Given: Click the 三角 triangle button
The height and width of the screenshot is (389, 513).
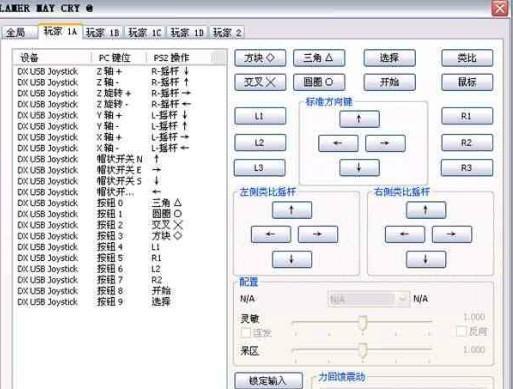Looking at the screenshot, I should (x=319, y=58).
